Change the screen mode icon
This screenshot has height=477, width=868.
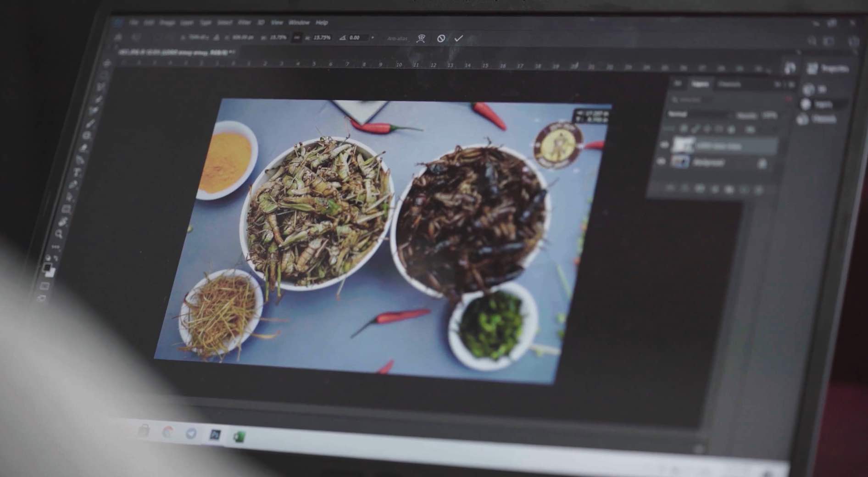pos(41,299)
